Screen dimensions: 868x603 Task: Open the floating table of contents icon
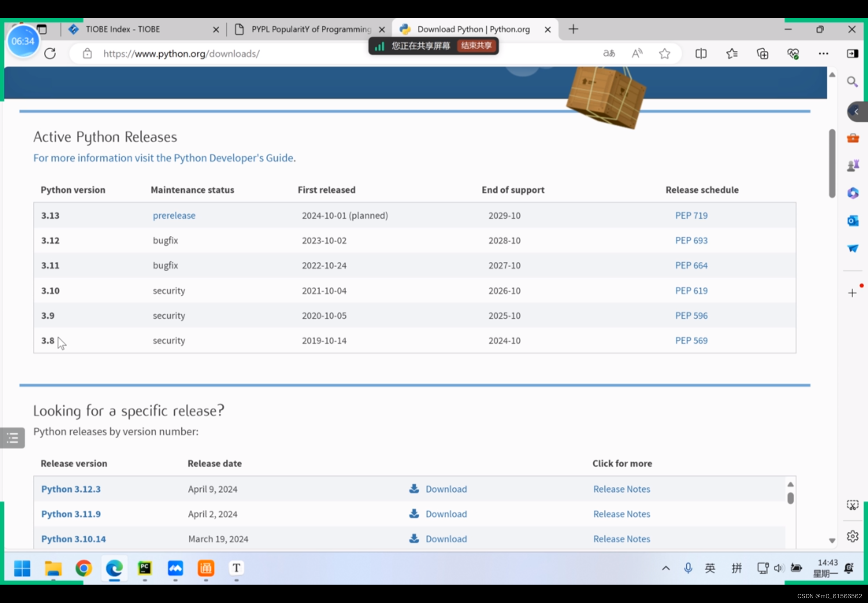coord(13,438)
